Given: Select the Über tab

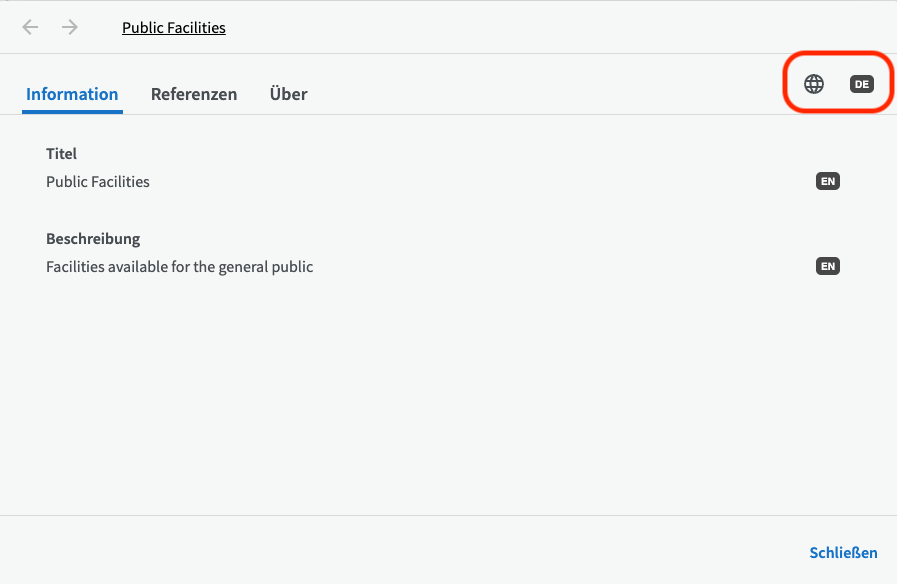Looking at the screenshot, I should click(x=288, y=94).
